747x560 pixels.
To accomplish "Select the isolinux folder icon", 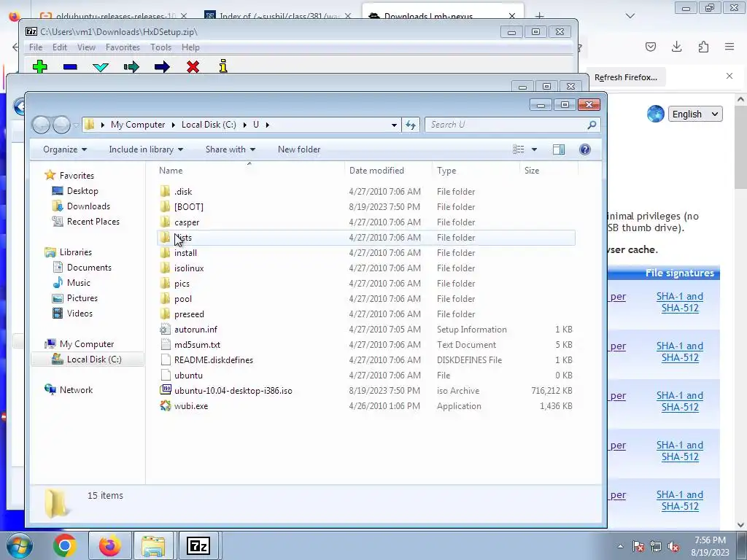I will (x=165, y=268).
